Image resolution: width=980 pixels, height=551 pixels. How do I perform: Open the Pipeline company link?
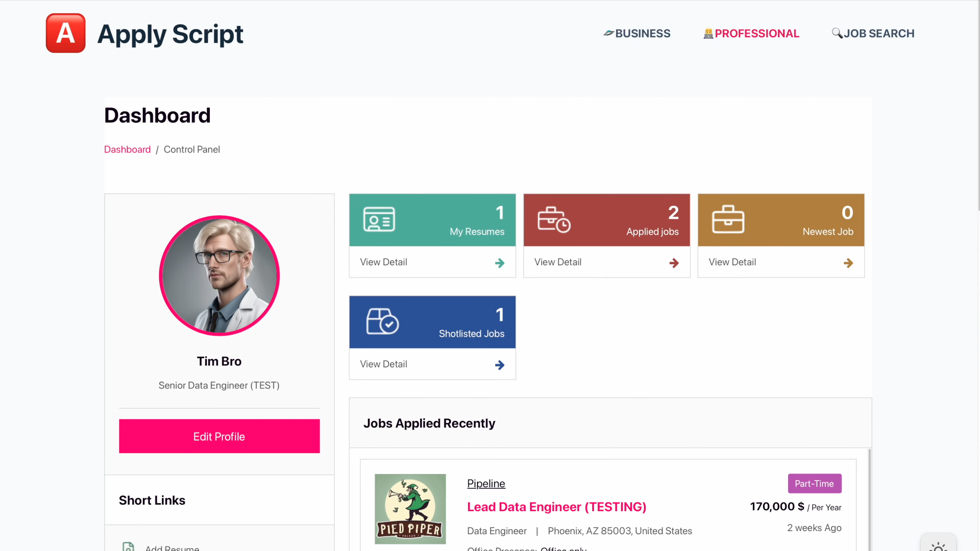(486, 484)
